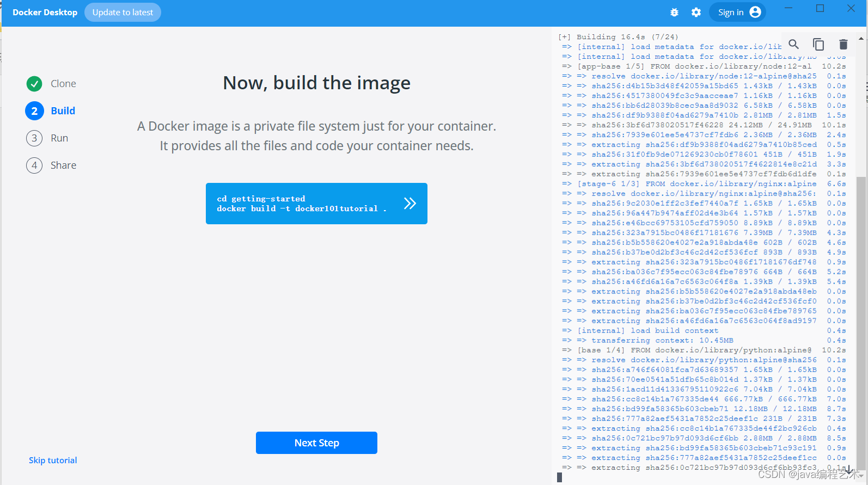This screenshot has width=868, height=485.
Task: Go to the Run step
Action: 59,138
